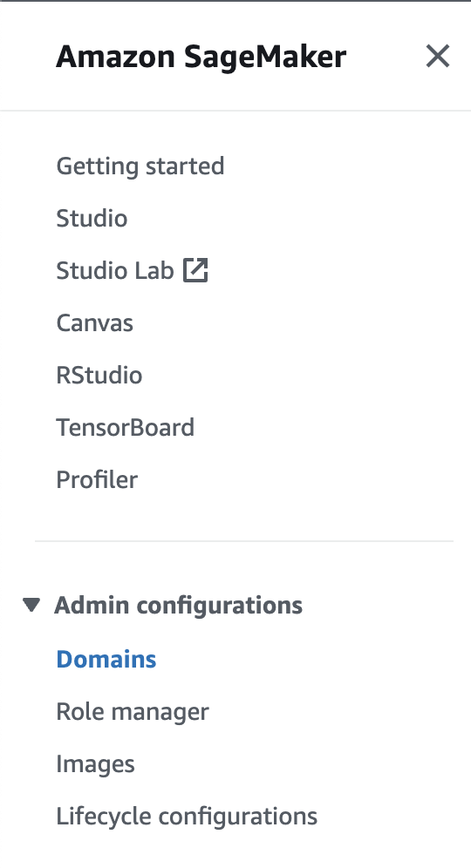This screenshot has width=471, height=868.
Task: Go to Studio in the sidebar
Action: [92, 218]
